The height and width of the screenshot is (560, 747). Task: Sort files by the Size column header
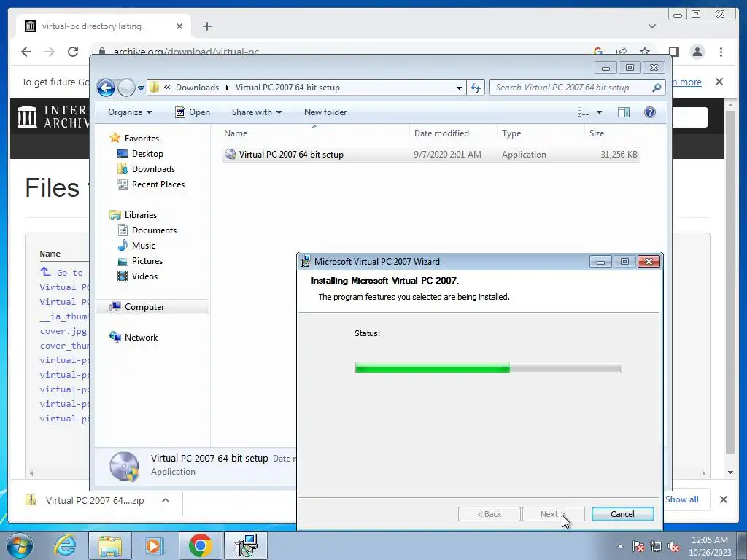pyautogui.click(x=614, y=133)
